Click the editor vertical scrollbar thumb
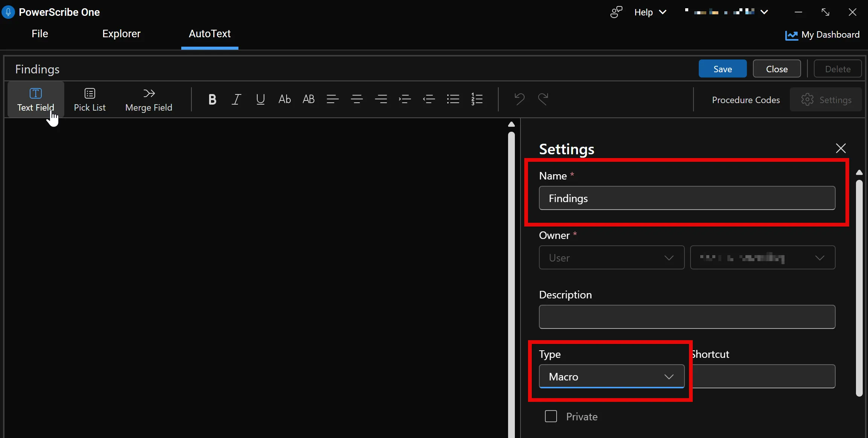Screen dimensions: 868x438 [x=511, y=284]
